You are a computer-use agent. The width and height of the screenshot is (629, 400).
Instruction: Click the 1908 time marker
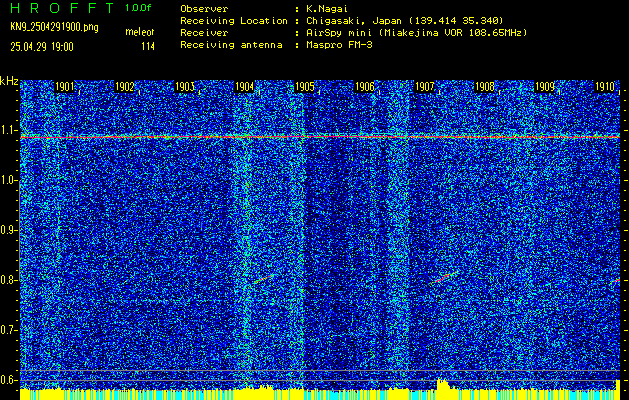click(485, 87)
